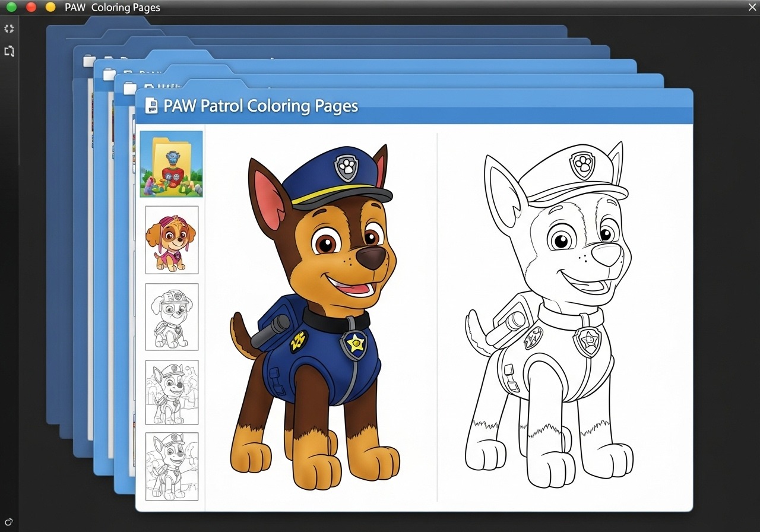Choose the fourth thumbnail with Chase and scenery

tap(172, 392)
